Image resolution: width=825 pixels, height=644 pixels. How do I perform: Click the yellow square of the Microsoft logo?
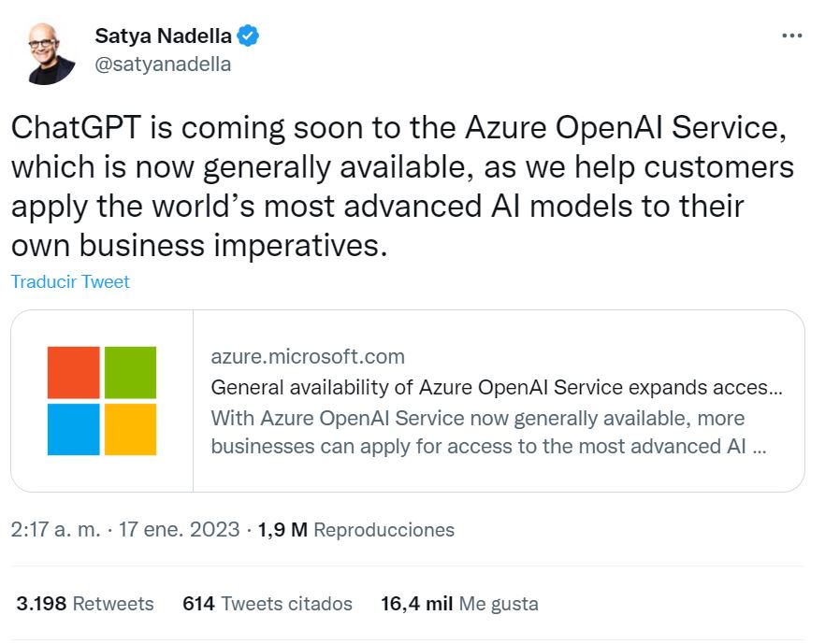pyautogui.click(x=130, y=429)
